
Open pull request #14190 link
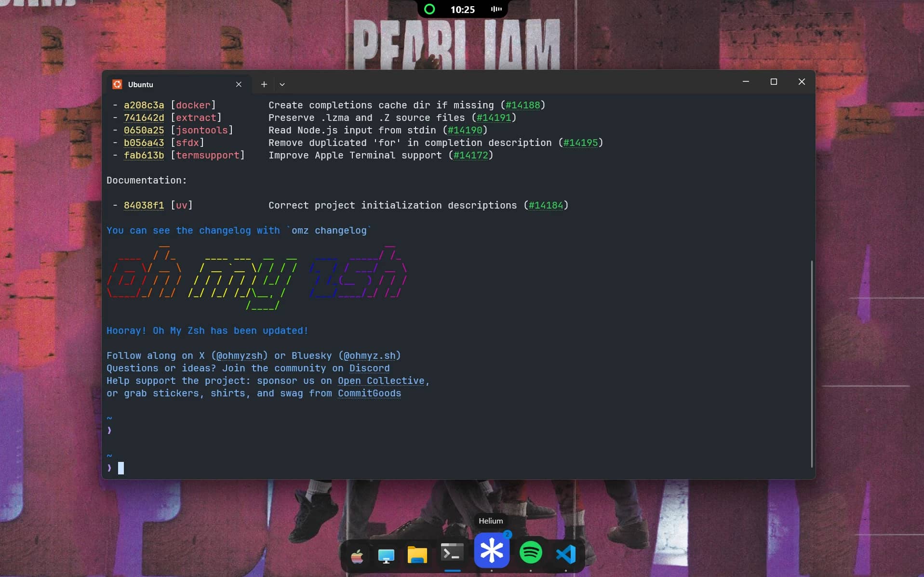click(465, 130)
